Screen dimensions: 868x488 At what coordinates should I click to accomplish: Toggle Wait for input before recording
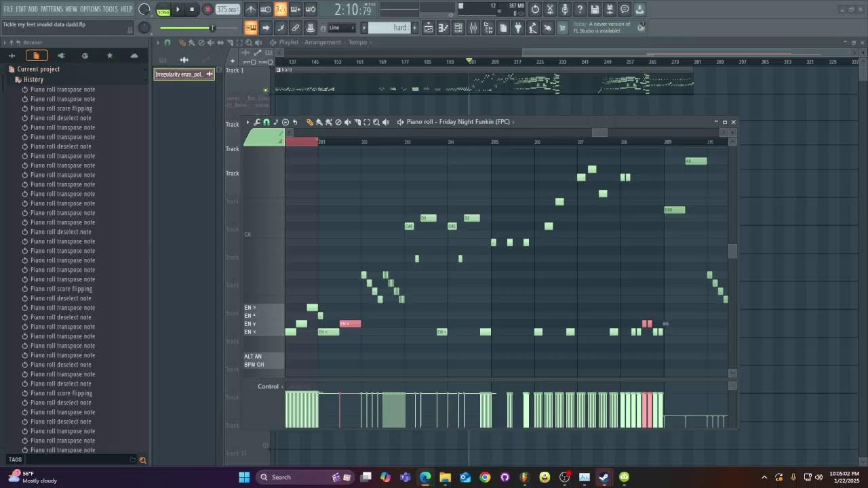266,9
